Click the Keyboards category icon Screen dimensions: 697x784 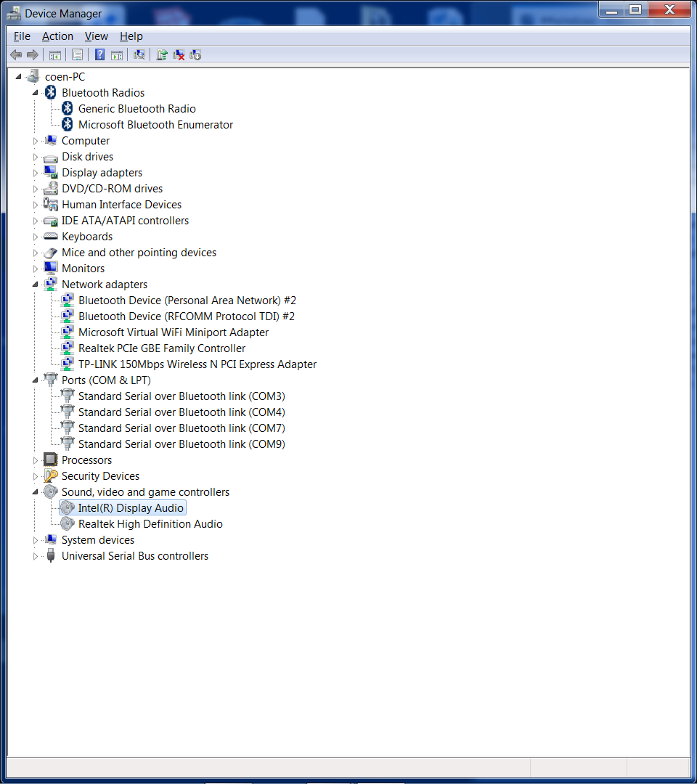[51, 236]
